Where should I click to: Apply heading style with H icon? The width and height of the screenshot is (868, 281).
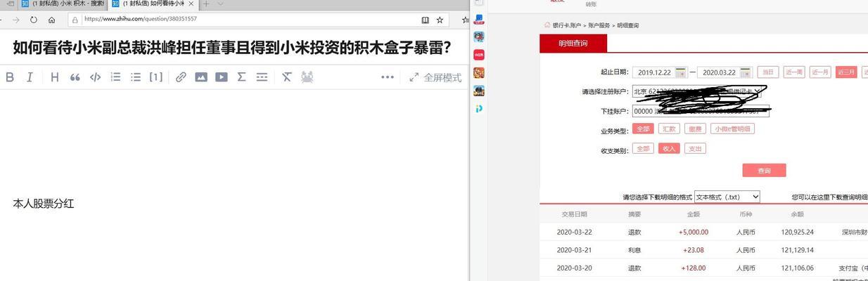point(54,77)
